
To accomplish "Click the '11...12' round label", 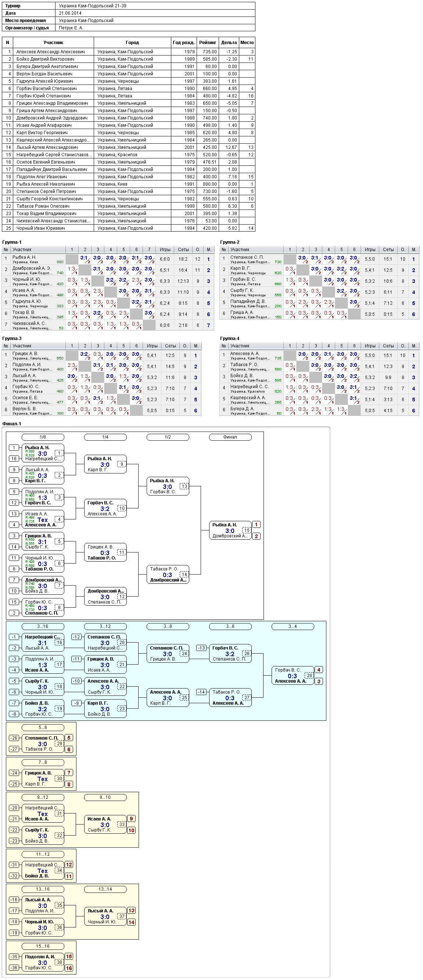I will pos(43,854).
